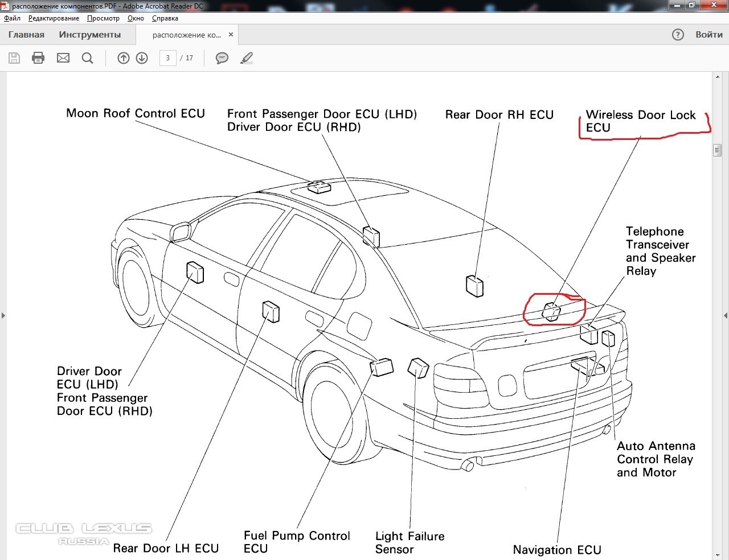
Task: Click the Print icon
Action: 38,58
